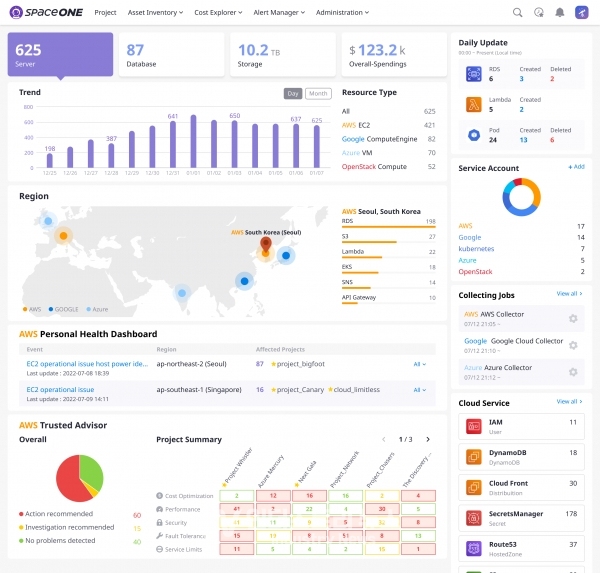Click the support icon beside search
The height and width of the screenshot is (573, 600).
point(539,12)
